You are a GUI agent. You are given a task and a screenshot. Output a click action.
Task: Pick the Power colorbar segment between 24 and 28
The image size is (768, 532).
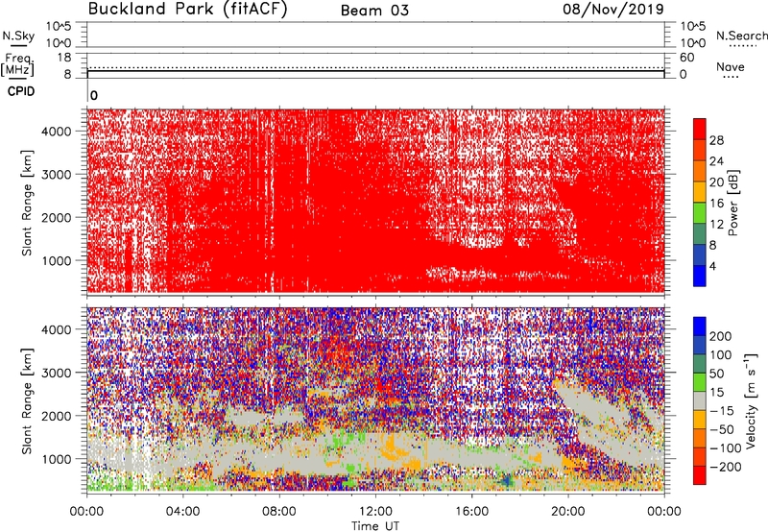(700, 151)
